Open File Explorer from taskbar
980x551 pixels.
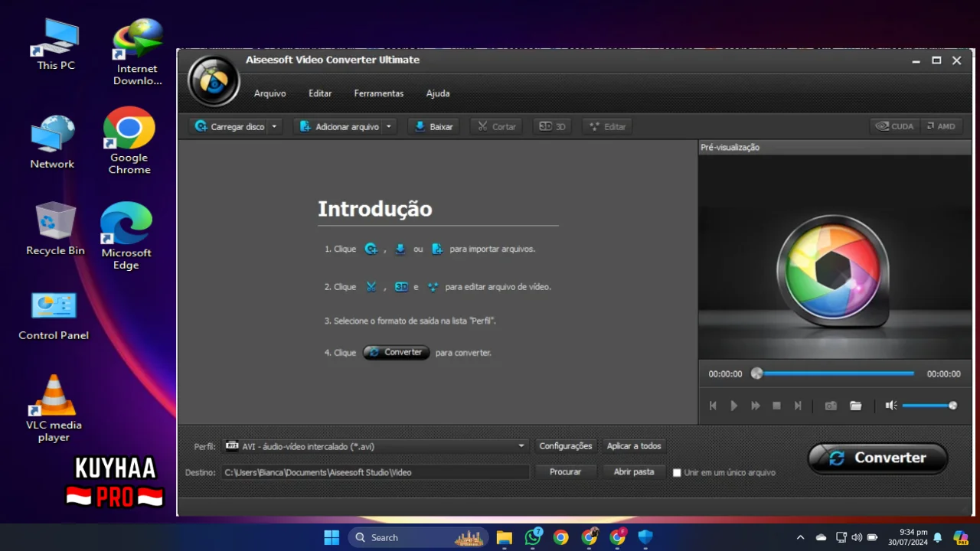pos(504,537)
